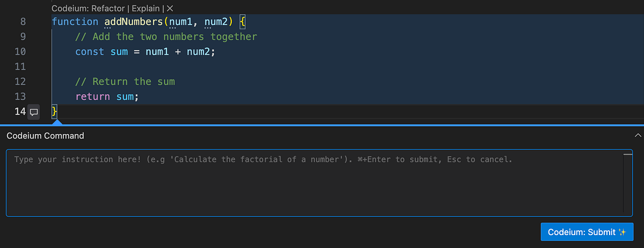Open the Explain code lens option
Screen dimensions: 644x248
click(147, 8)
